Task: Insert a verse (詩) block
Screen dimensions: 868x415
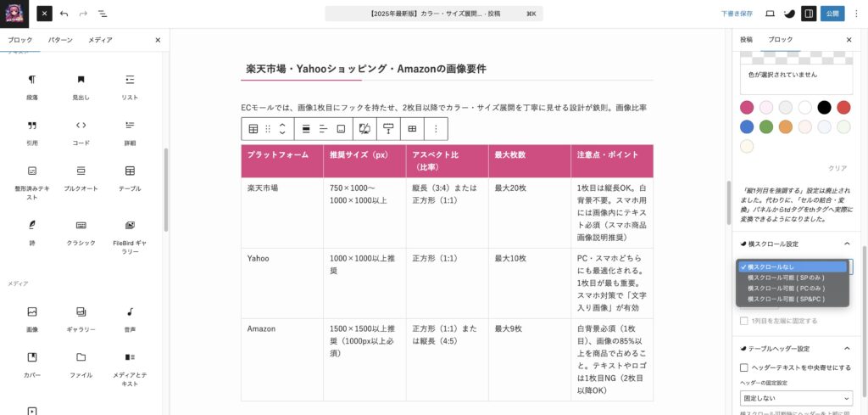Action: [x=32, y=233]
